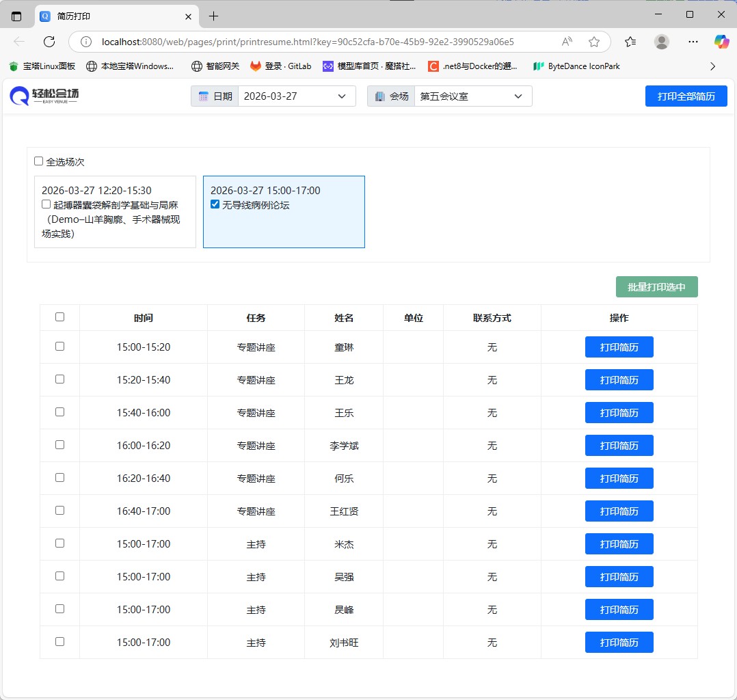Screen dimensions: 737x700
Task: Show more bookmarks with chevron arrow
Action: coord(712,66)
